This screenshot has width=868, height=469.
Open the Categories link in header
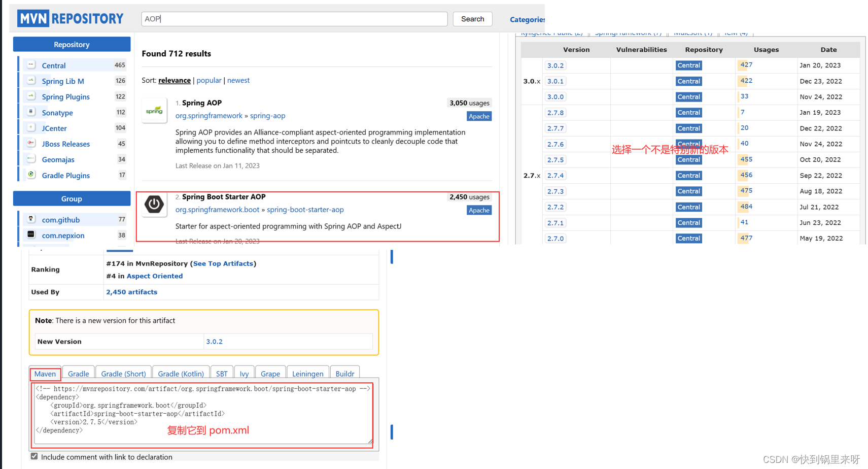coord(527,19)
